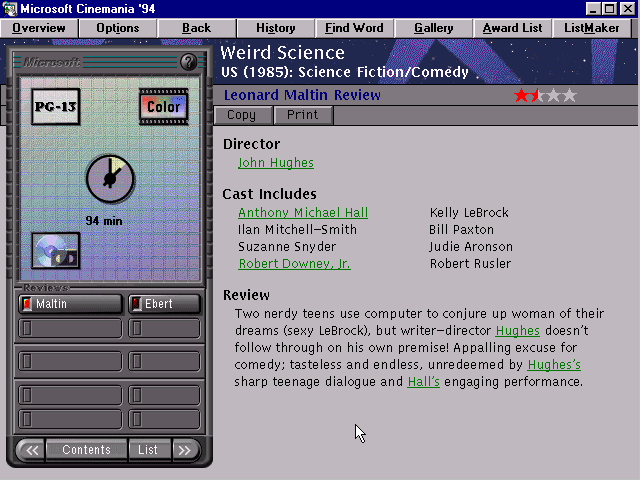Click the PG-13 rating icon

click(56, 107)
